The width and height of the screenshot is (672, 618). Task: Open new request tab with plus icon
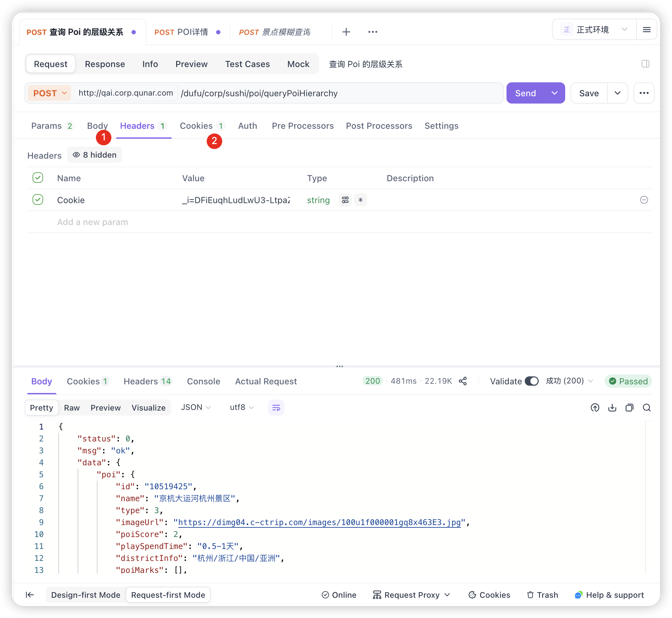point(346,32)
